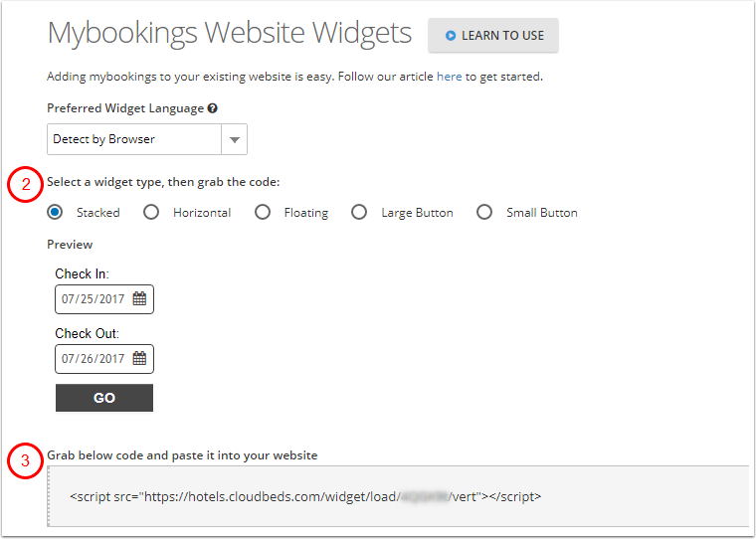Open the 'here' article link

449,77
